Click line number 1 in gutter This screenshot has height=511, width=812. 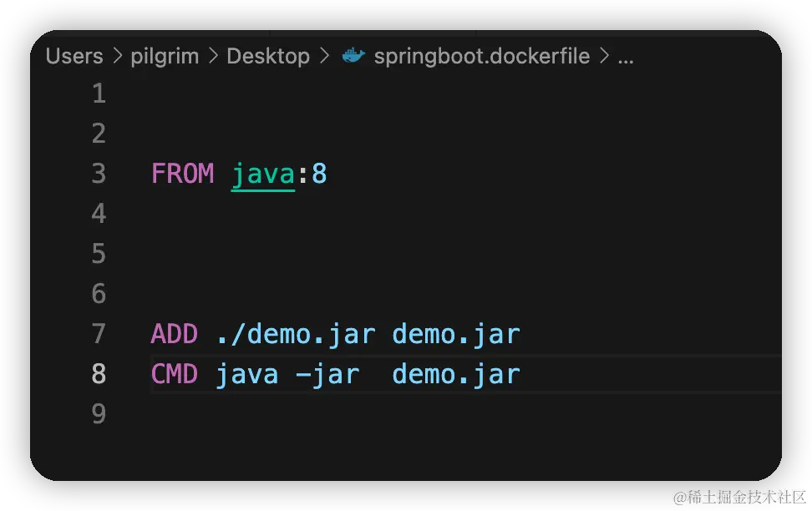click(99, 94)
